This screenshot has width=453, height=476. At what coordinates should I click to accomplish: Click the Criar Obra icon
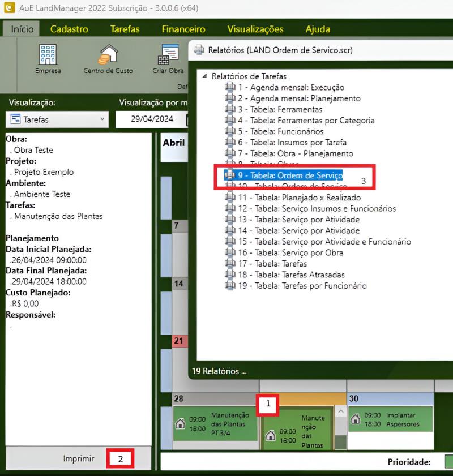169,54
